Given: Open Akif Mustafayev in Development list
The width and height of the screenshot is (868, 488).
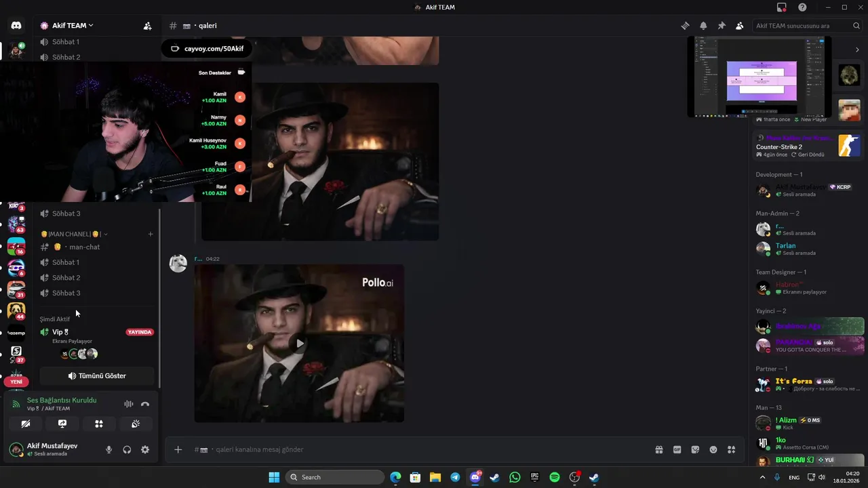Looking at the screenshot, I should pos(809,190).
